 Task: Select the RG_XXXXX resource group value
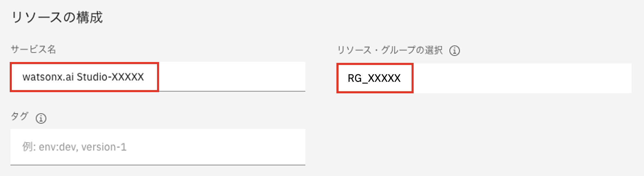(x=374, y=78)
